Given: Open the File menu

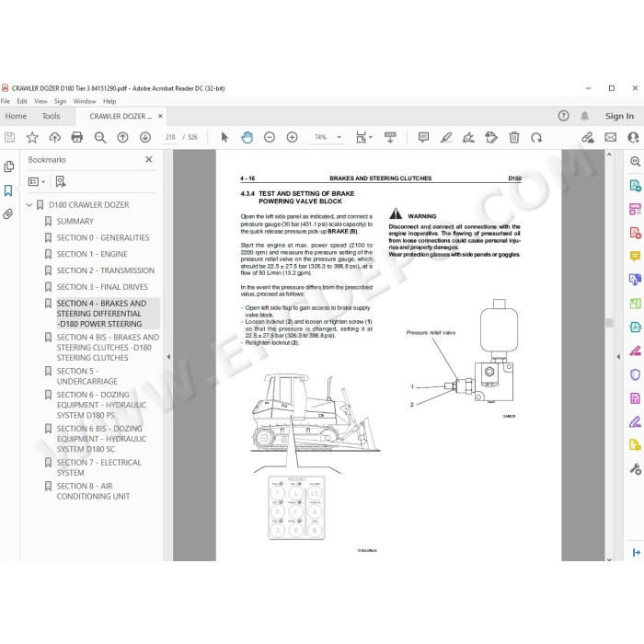Looking at the screenshot, I should coord(6,101).
